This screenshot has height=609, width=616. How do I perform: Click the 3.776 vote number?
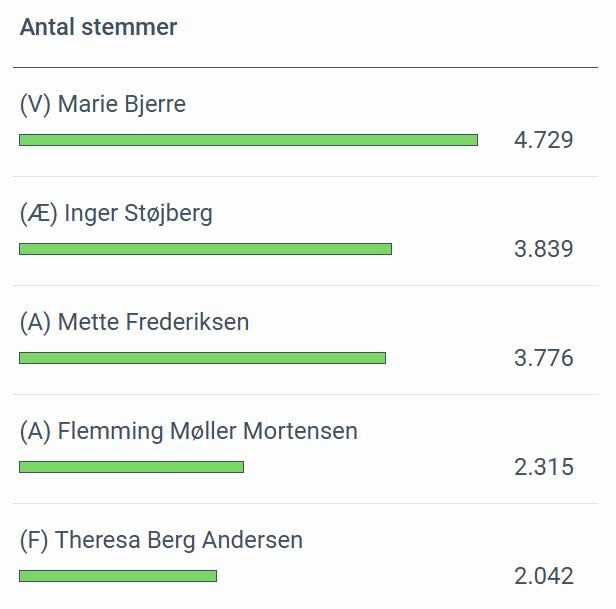(543, 358)
